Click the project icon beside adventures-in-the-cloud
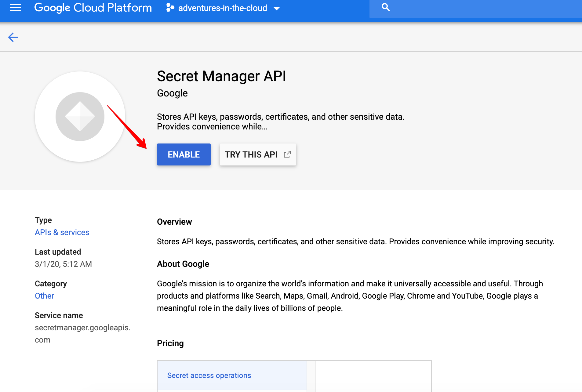This screenshot has width=582, height=392. point(170,8)
